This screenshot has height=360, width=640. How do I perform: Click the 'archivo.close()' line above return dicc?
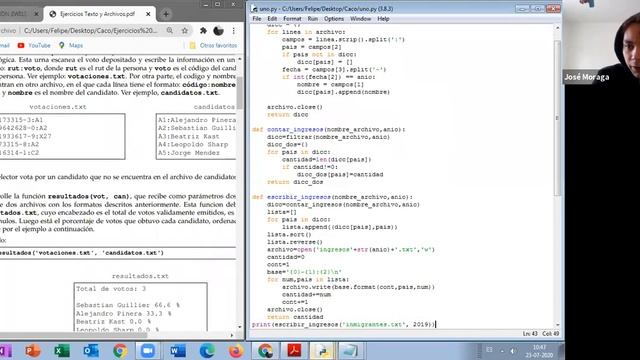pyautogui.click(x=295, y=107)
